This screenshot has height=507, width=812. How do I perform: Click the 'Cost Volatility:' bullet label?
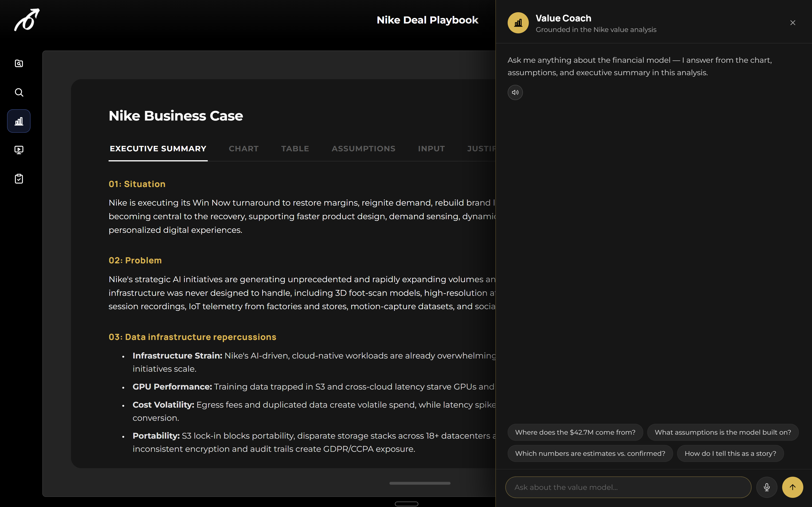tap(163, 405)
